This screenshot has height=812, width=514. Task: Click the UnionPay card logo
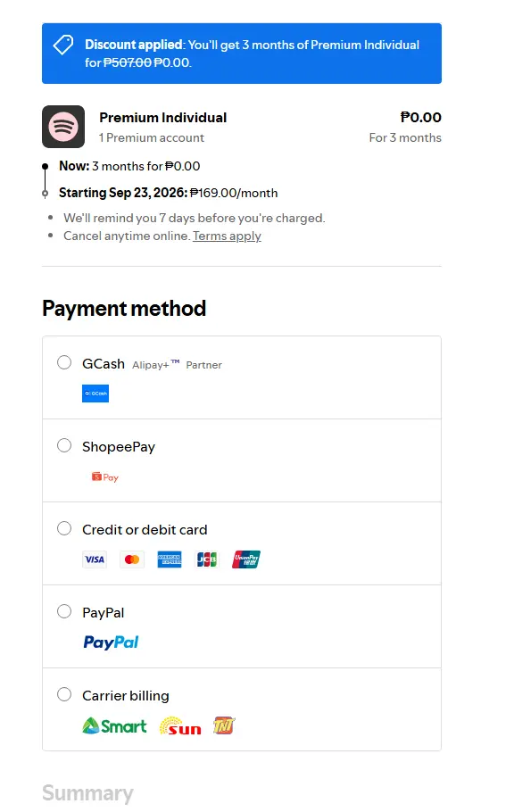[x=246, y=559]
